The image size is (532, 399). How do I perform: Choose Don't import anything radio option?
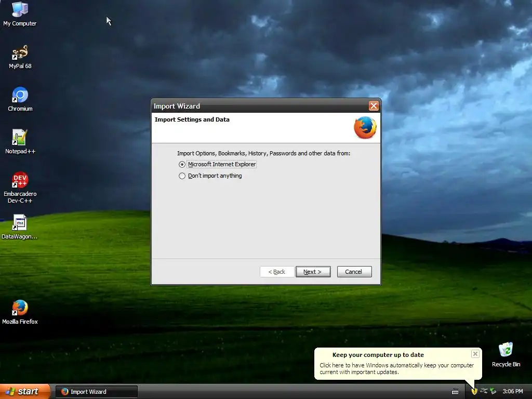click(210, 176)
